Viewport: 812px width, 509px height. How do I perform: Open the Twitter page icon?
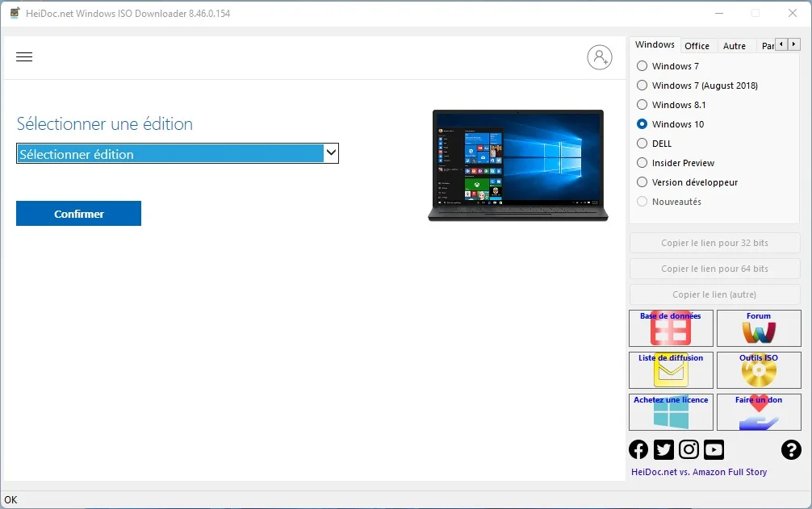(663, 449)
